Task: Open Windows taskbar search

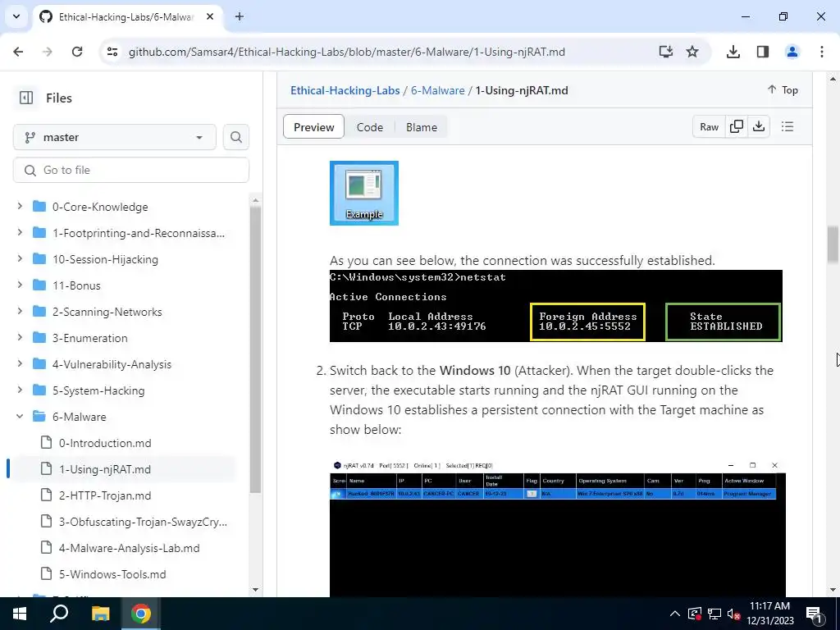Action: [x=59, y=614]
